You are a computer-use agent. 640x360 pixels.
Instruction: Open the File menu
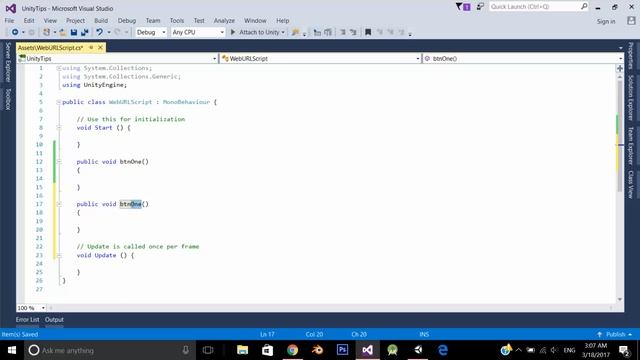point(9,20)
